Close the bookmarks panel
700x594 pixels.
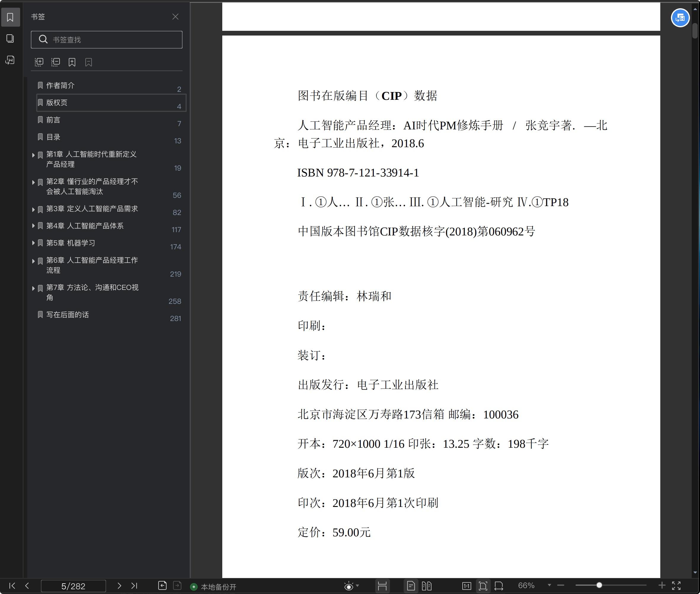(175, 17)
